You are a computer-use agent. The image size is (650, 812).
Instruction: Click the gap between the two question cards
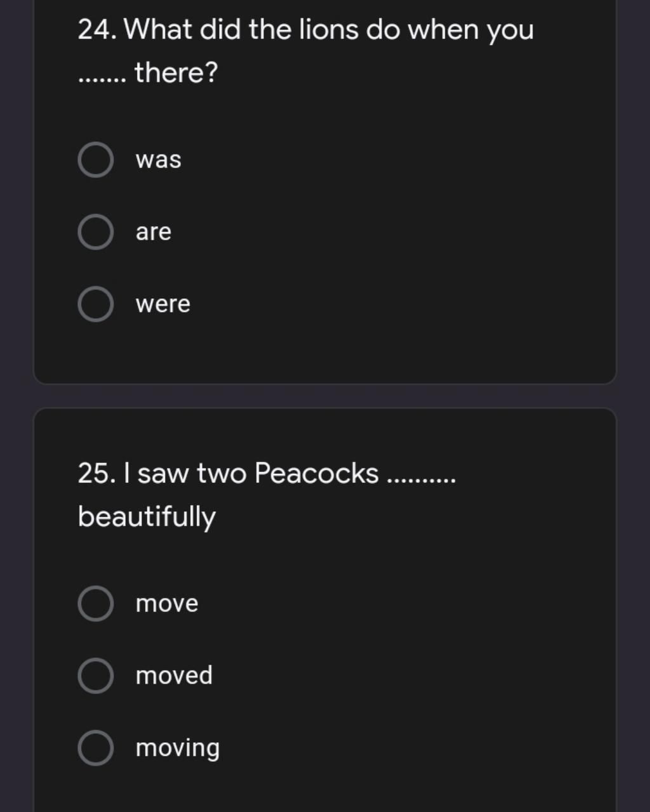tap(325, 396)
